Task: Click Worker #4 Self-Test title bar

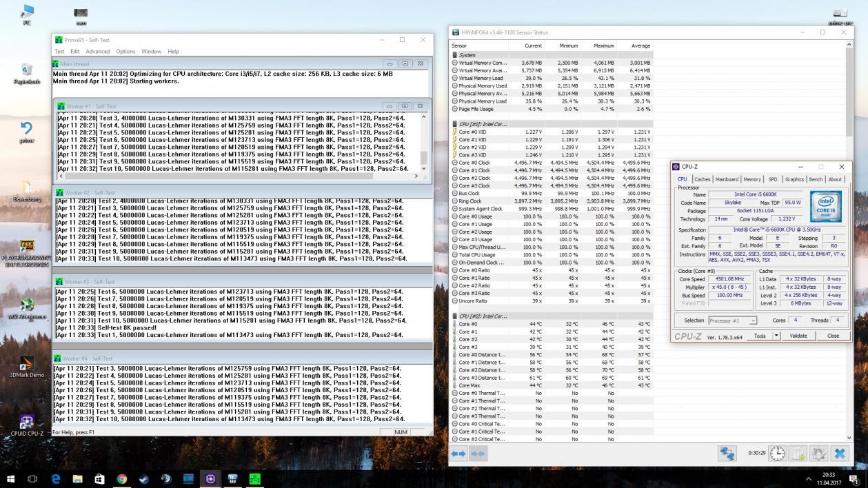Action: point(243,358)
